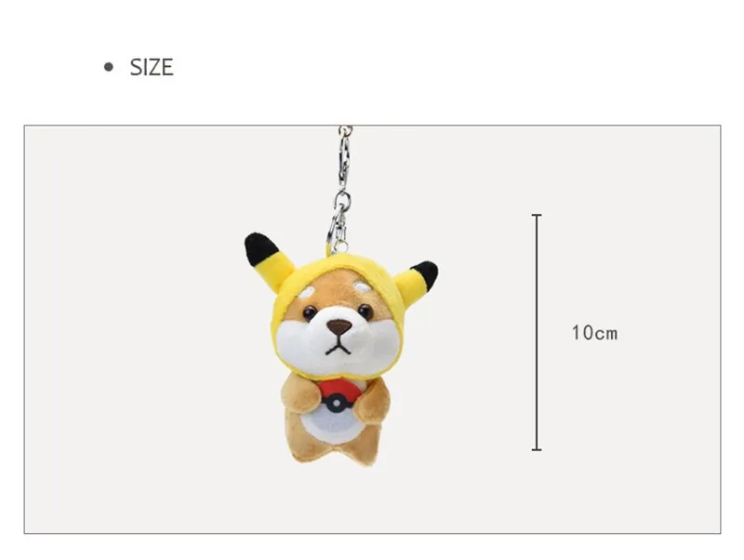Click the plush dog's brown nose

[339, 327]
